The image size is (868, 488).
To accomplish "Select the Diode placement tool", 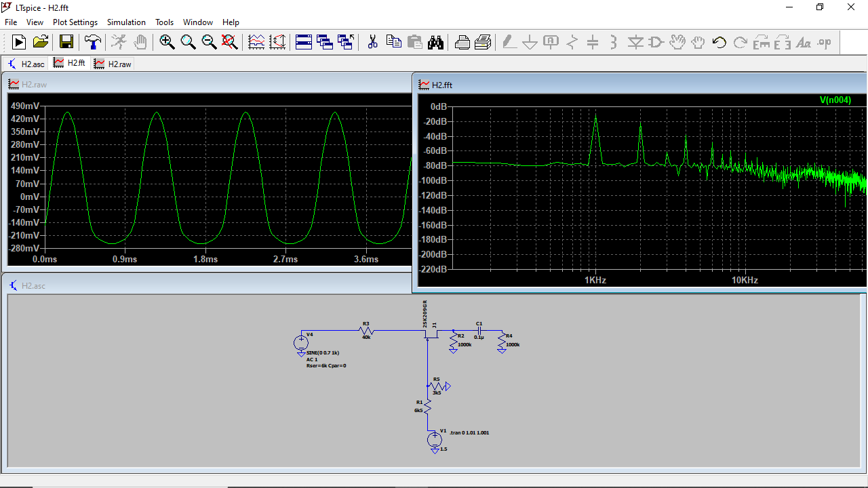I will [x=635, y=42].
